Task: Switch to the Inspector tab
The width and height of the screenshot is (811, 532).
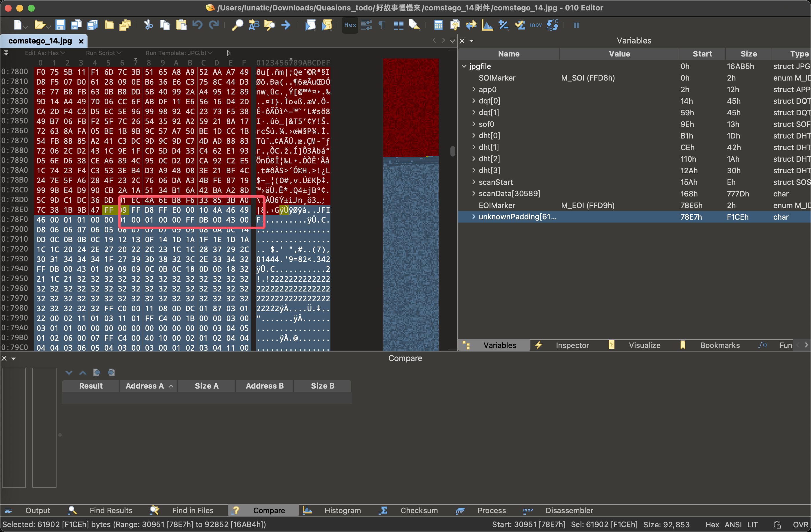Action: [x=572, y=345]
